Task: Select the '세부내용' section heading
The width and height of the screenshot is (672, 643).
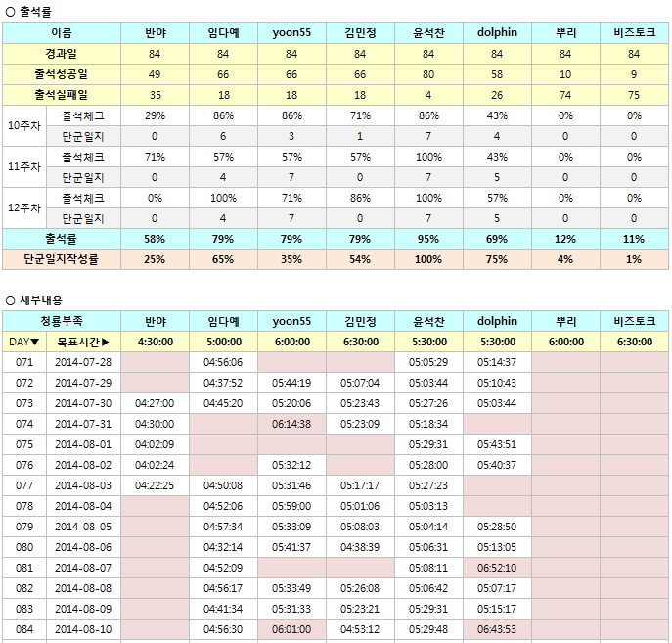Action: click(41, 300)
